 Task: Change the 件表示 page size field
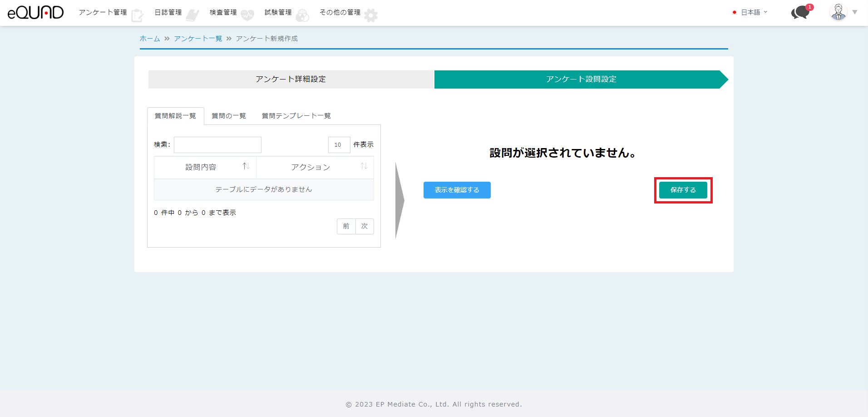tap(339, 145)
